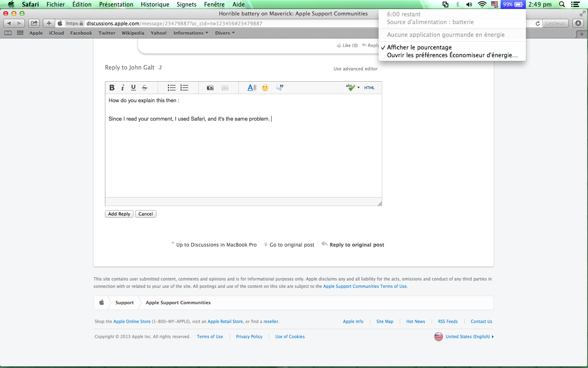This screenshot has width=588, height=368.
Task: Open the Fichier menu
Action: 56,4
